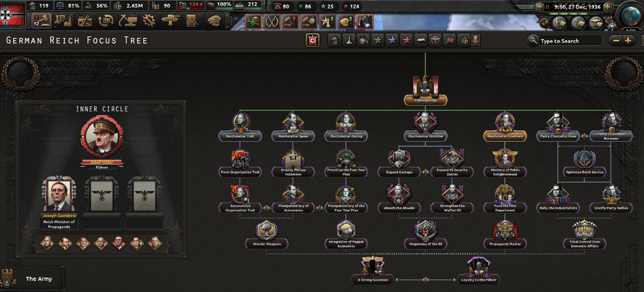
Task: Toggle the industry factory focus filter
Action: pos(363,40)
